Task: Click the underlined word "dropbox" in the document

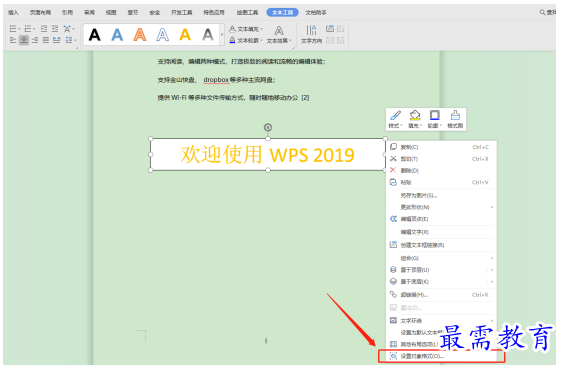Action: click(216, 80)
